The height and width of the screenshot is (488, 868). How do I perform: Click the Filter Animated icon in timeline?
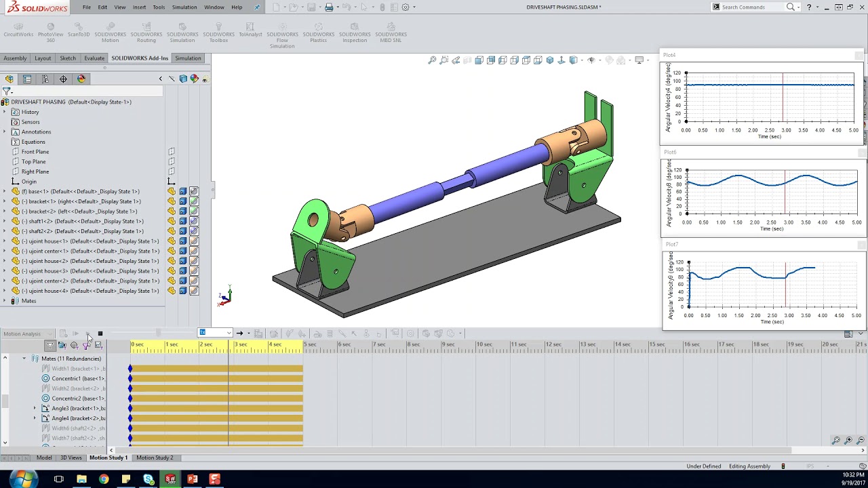click(x=62, y=345)
